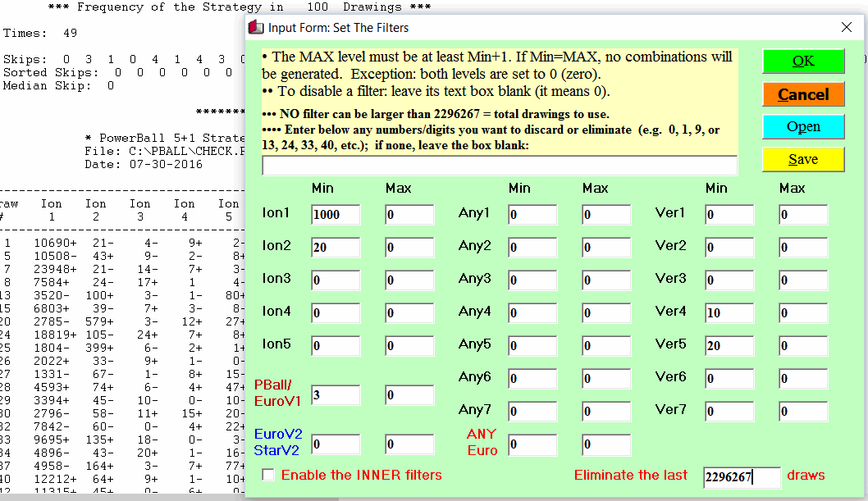Click the Ion1 Min field
This screenshot has width=868, height=501.
336,215
